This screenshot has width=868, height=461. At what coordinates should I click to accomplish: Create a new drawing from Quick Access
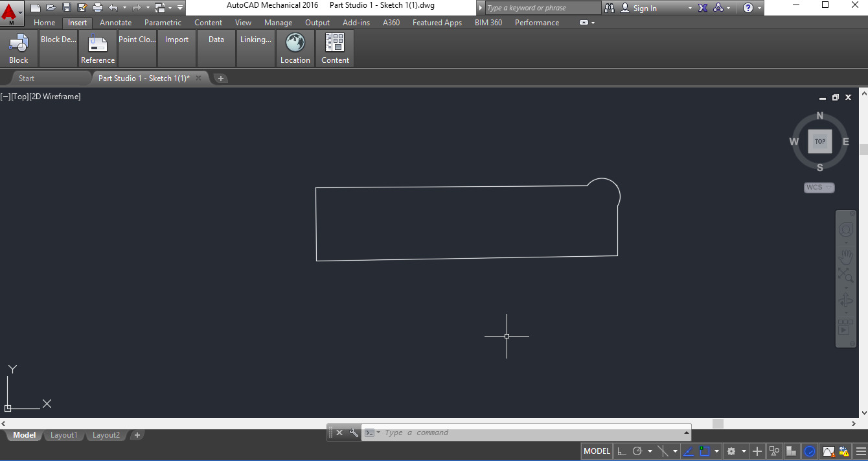point(36,8)
